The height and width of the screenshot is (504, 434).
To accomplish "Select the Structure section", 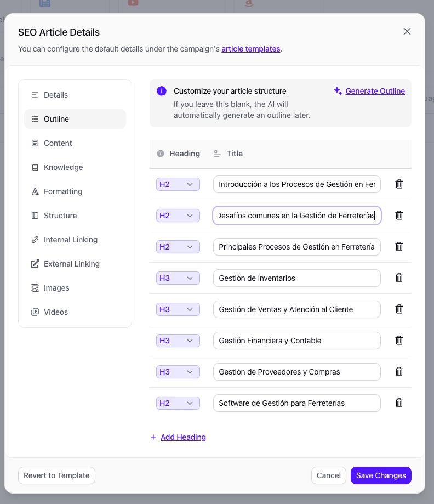I will pos(75,216).
